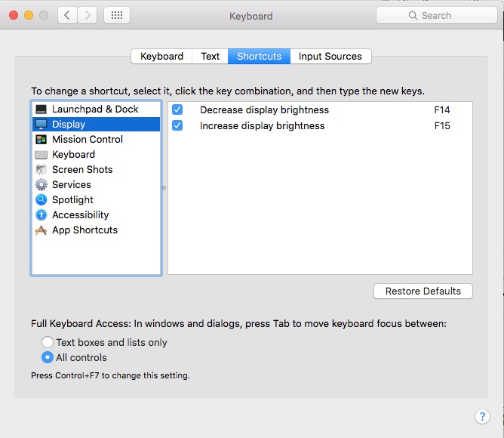Open the Input Sources tab

tap(330, 57)
